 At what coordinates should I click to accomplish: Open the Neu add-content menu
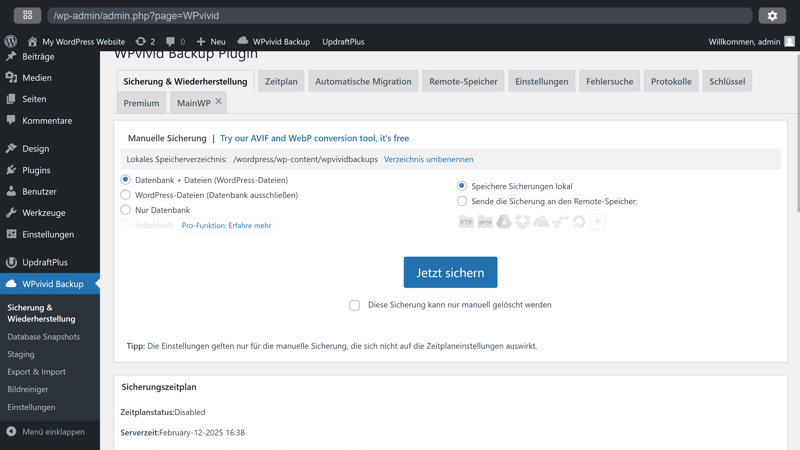point(211,42)
